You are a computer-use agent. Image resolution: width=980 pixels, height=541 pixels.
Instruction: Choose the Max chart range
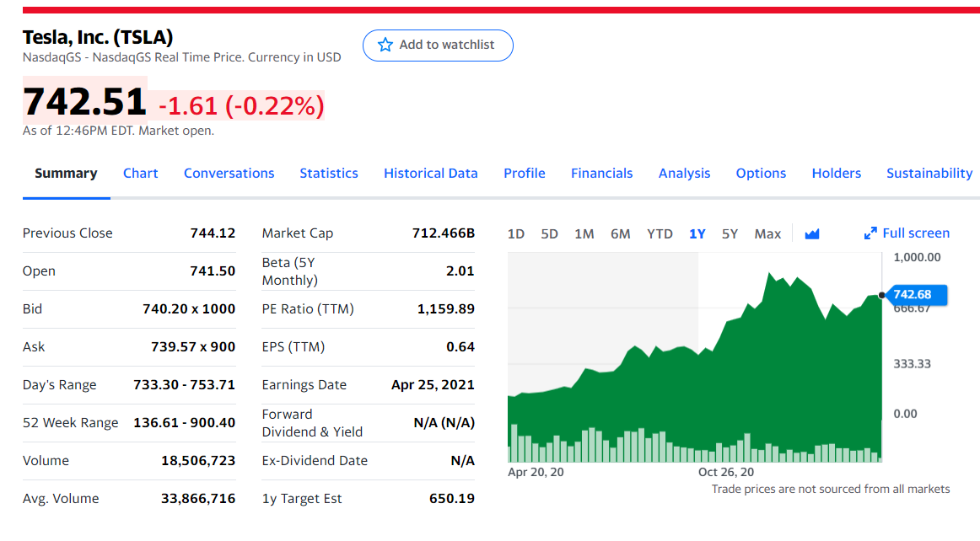coord(767,233)
